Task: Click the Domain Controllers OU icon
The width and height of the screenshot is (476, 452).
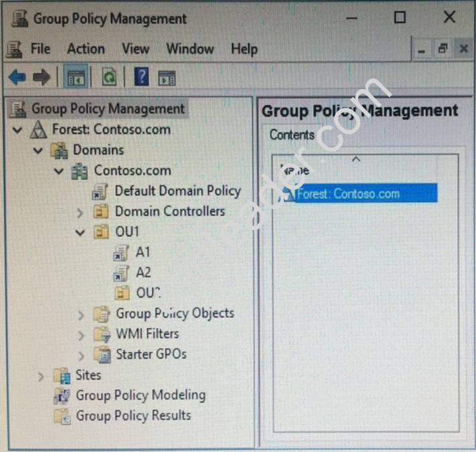Action: pyautogui.click(x=101, y=212)
